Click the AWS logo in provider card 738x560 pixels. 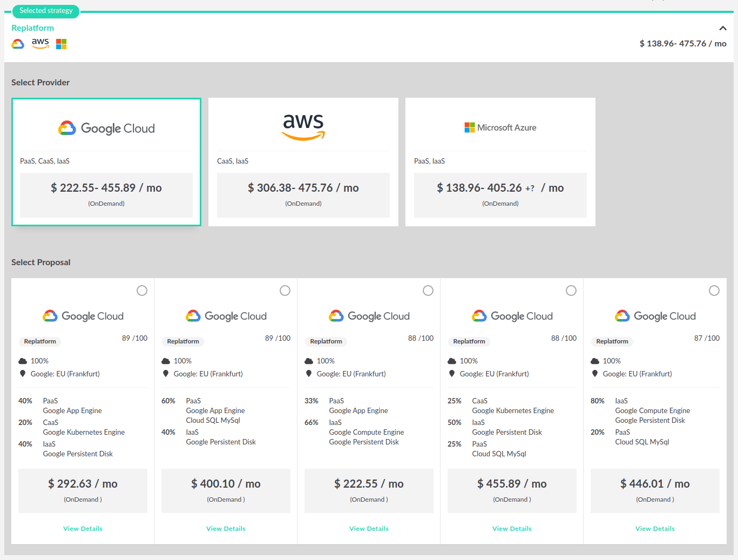(303, 127)
